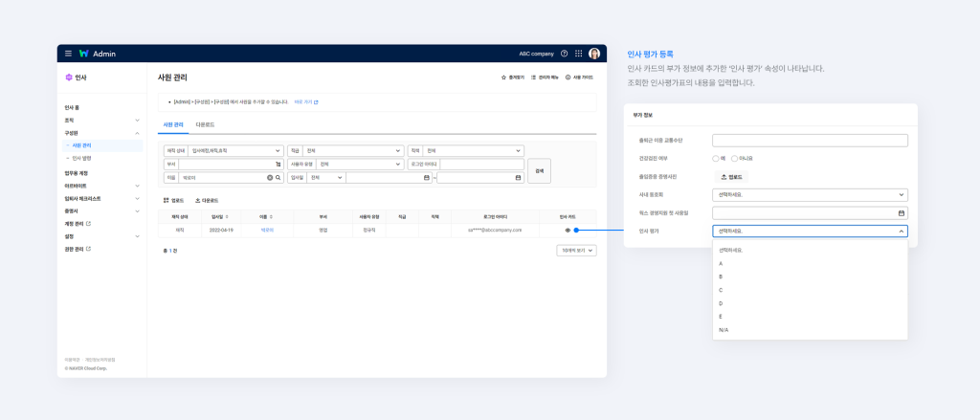Choose grade E in 인사 평가 list
The width and height of the screenshot is (980, 420).
[x=810, y=317]
